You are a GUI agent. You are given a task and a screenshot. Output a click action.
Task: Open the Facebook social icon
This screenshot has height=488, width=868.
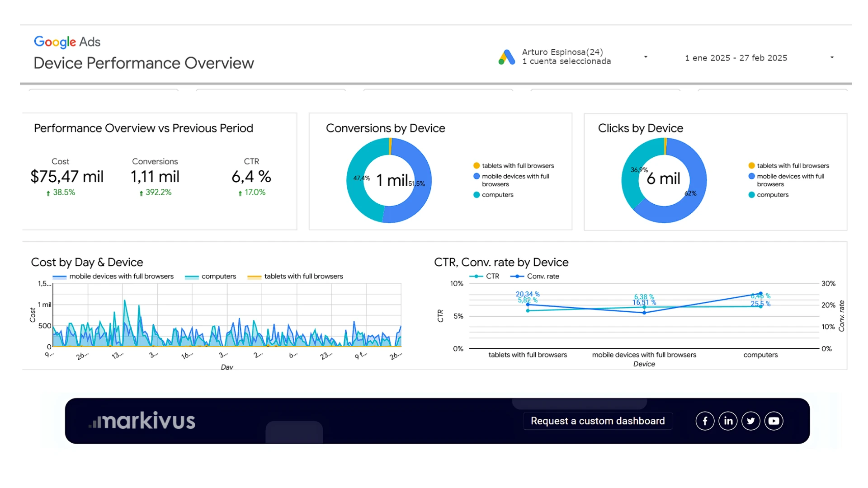pos(705,421)
